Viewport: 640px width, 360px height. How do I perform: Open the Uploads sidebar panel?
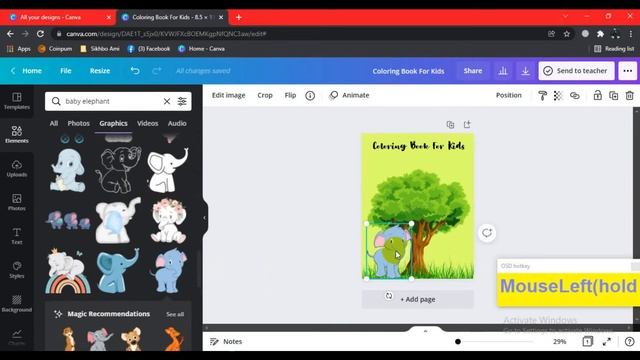tap(17, 168)
